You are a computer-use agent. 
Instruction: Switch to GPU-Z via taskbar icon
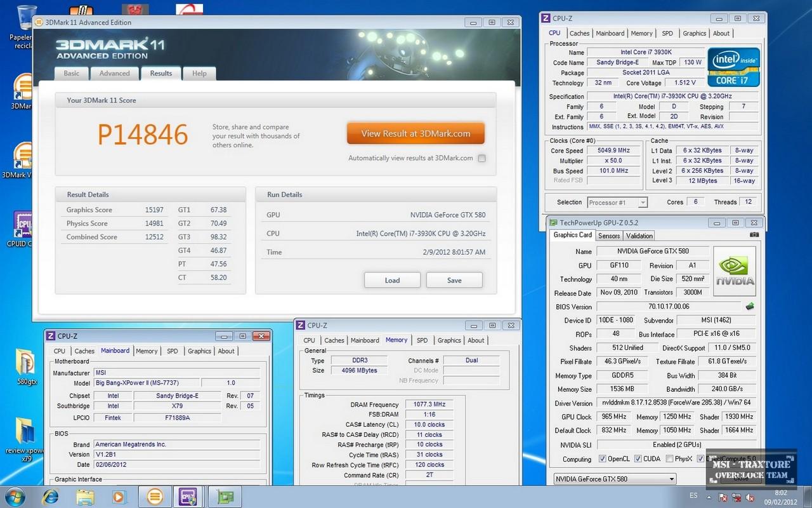[x=224, y=497]
